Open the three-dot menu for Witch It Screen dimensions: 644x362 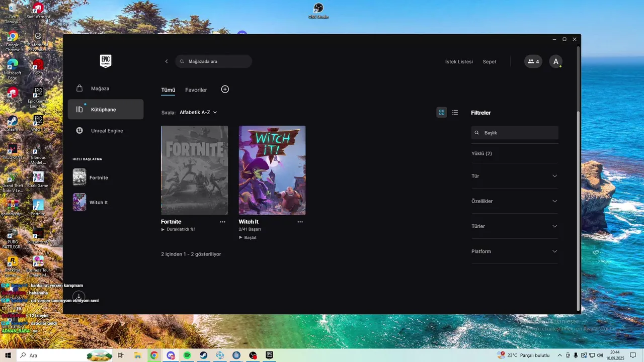click(x=300, y=222)
